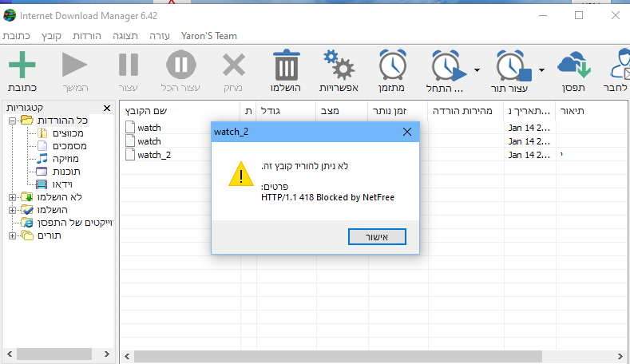Select the Compressed (מכווצים) category
The height and width of the screenshot is (364, 630).
68,133
